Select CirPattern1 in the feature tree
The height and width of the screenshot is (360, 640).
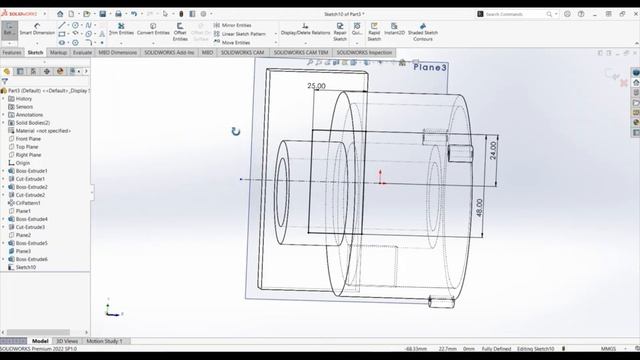coord(24,203)
